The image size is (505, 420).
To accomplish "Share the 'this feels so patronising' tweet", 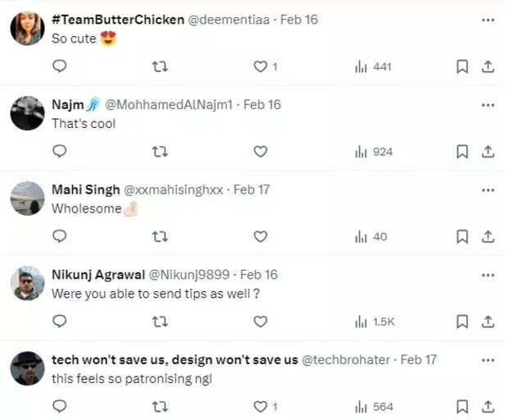I will click(488, 406).
